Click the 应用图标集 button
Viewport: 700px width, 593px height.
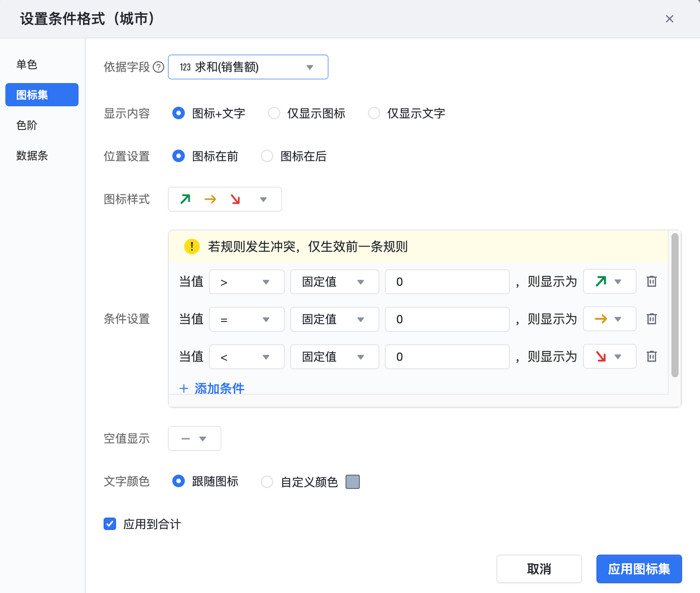639,569
